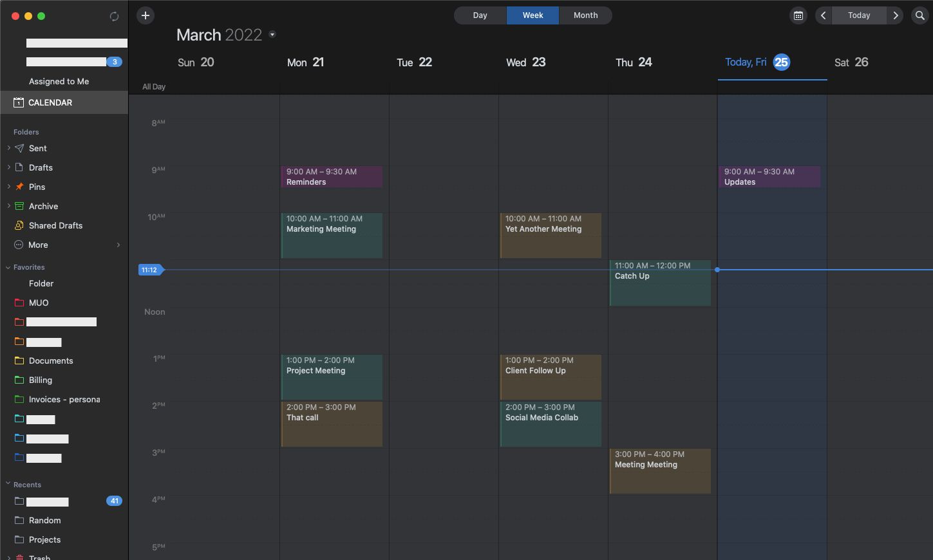The width and height of the screenshot is (933, 560).
Task: Select the CALENDAR sidebar icon
Action: click(17, 102)
